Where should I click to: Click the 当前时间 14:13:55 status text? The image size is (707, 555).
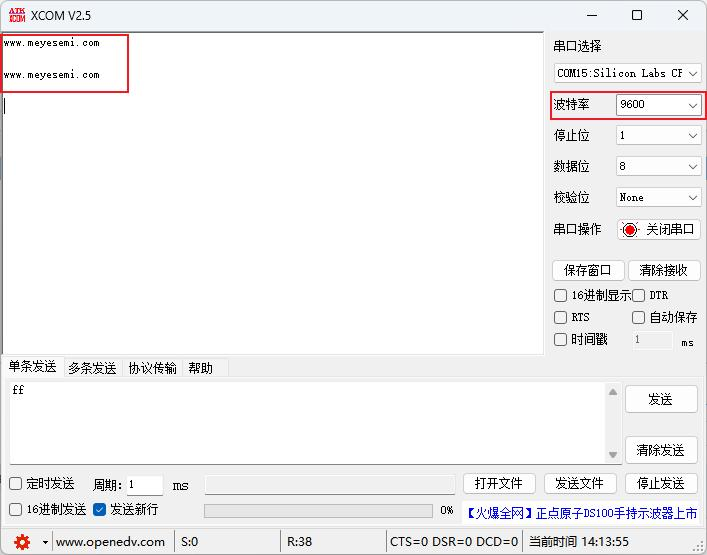579,542
